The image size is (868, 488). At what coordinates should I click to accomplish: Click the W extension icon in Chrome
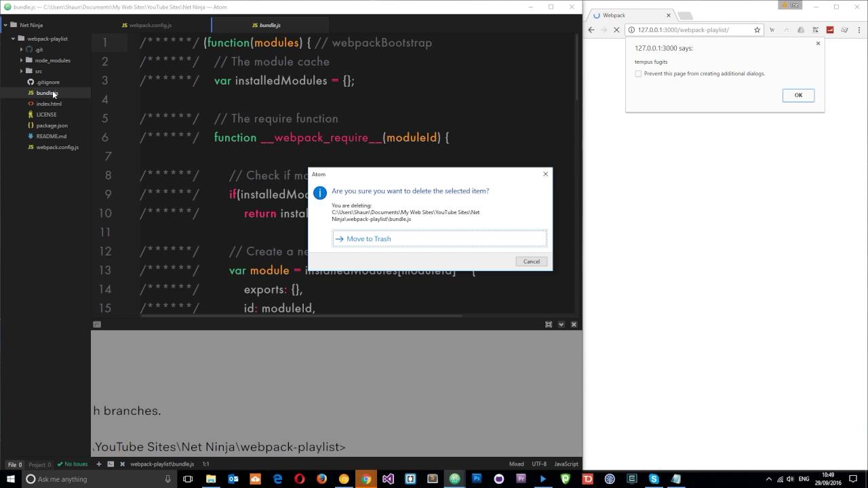772,30
